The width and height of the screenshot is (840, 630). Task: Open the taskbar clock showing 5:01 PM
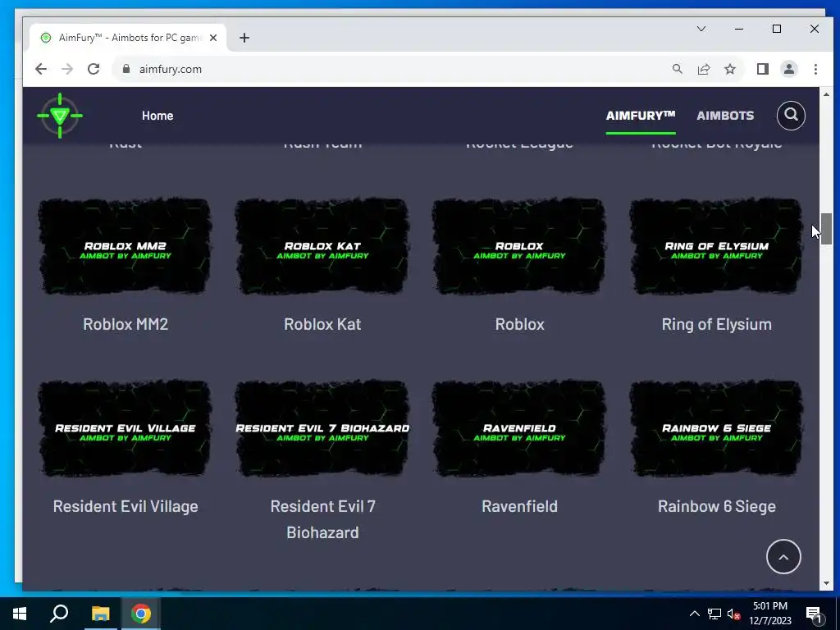(769, 614)
